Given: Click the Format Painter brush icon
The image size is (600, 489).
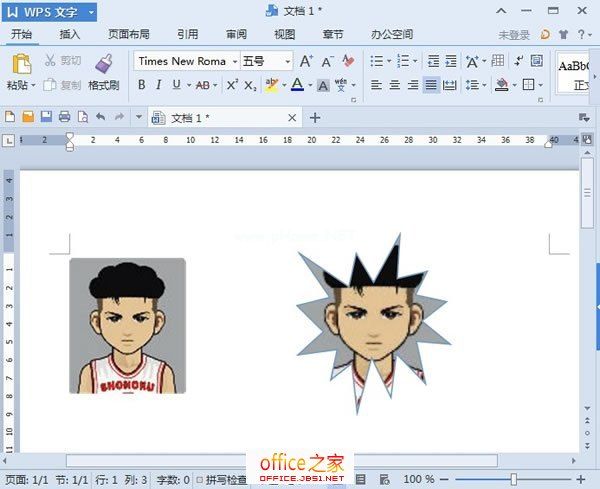Looking at the screenshot, I should click(103, 64).
